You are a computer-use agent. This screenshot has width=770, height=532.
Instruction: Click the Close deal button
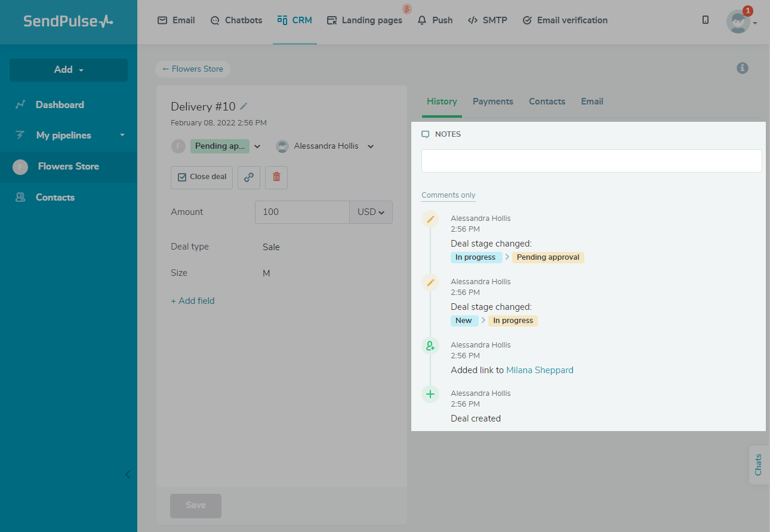[x=202, y=177]
